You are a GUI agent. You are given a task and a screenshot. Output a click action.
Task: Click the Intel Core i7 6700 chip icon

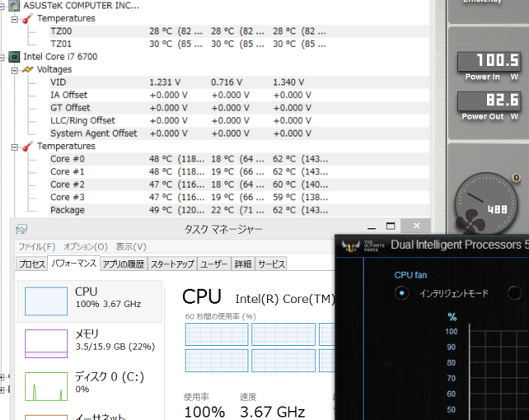click(x=14, y=57)
